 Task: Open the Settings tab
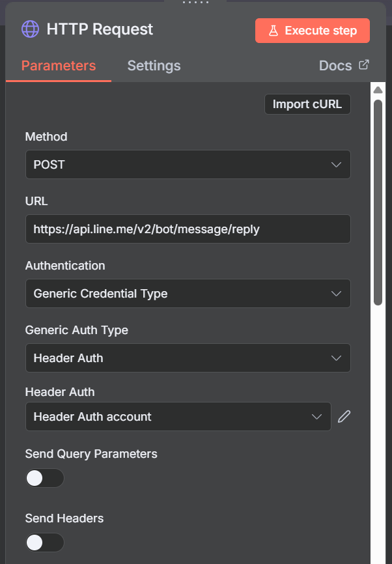[154, 66]
